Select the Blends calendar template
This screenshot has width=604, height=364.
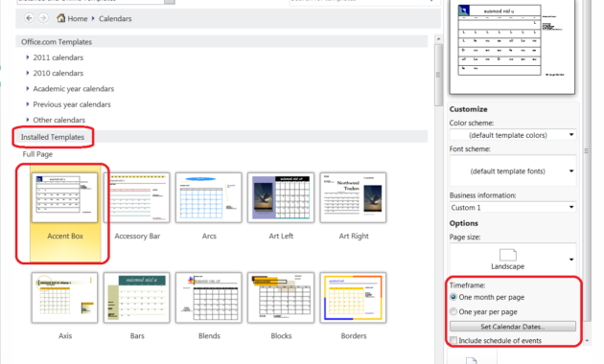[209, 298]
